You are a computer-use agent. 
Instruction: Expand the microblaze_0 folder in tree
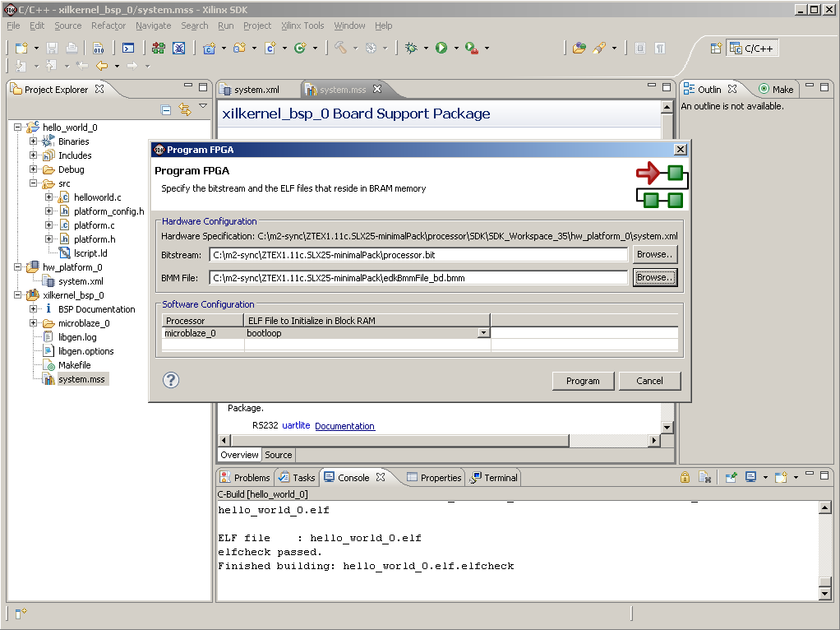pyautogui.click(x=34, y=323)
